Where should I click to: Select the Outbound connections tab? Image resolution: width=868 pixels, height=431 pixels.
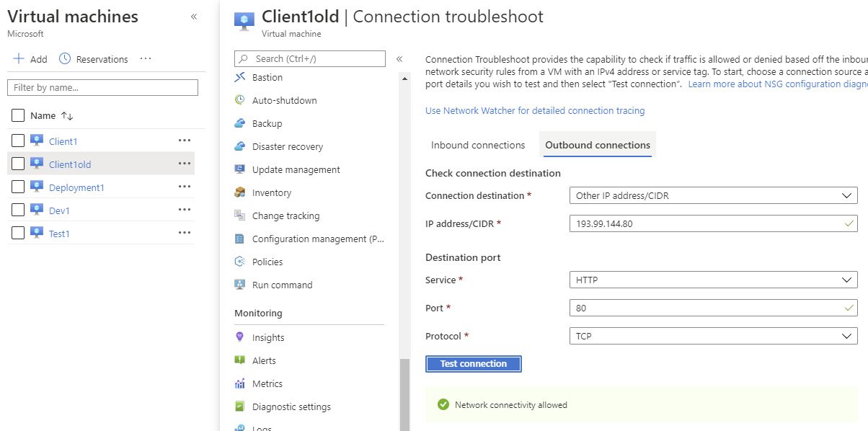(x=597, y=145)
